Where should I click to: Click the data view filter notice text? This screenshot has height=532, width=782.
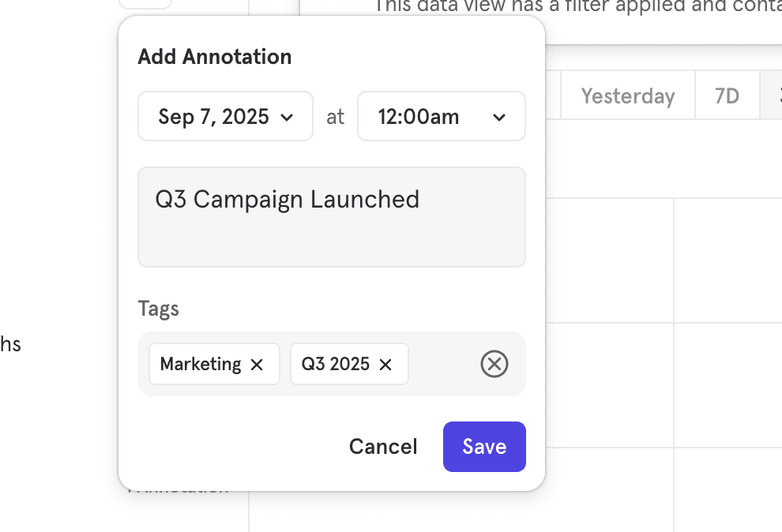pyautogui.click(x=577, y=6)
